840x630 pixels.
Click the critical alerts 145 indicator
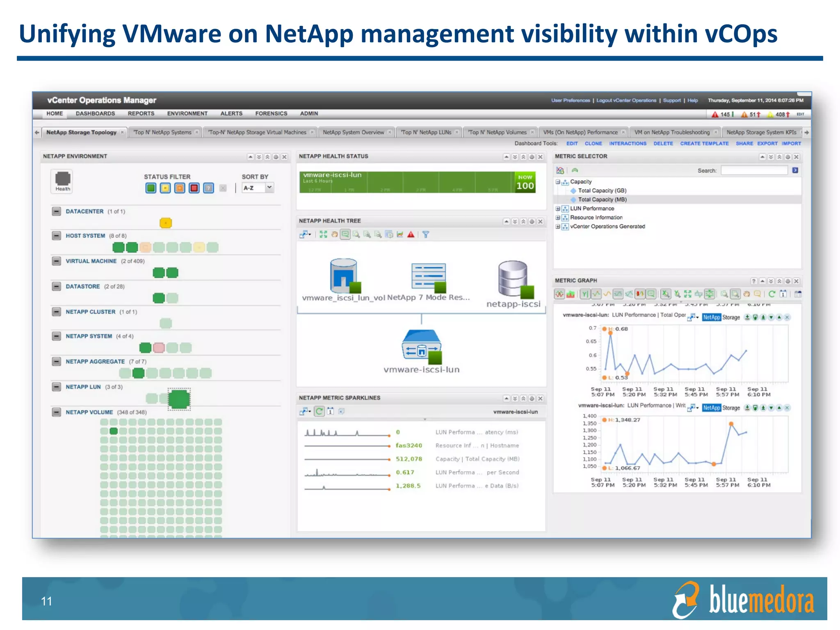722,114
